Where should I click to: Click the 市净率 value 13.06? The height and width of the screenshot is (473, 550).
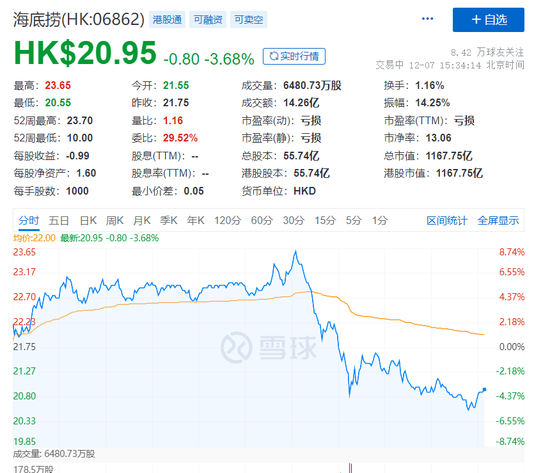click(x=438, y=138)
